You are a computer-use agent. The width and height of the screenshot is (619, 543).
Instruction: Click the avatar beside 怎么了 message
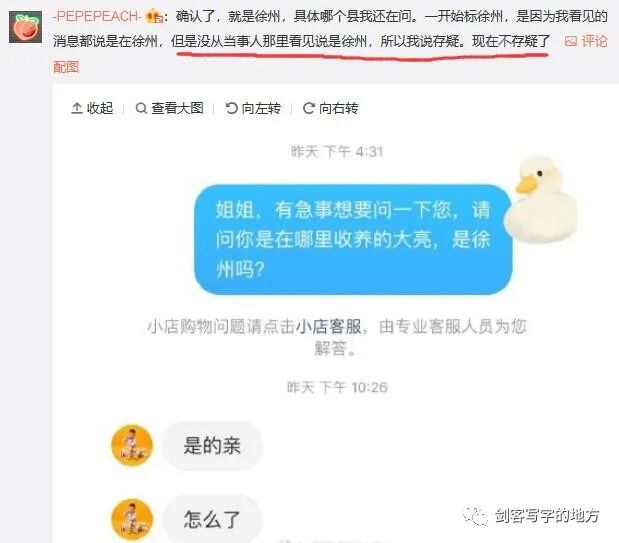(x=132, y=519)
